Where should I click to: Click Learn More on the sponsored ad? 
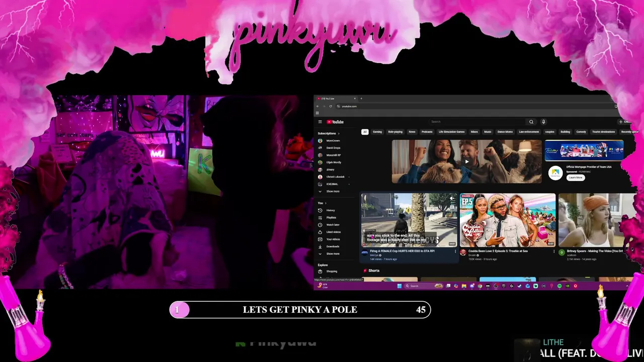(x=575, y=177)
